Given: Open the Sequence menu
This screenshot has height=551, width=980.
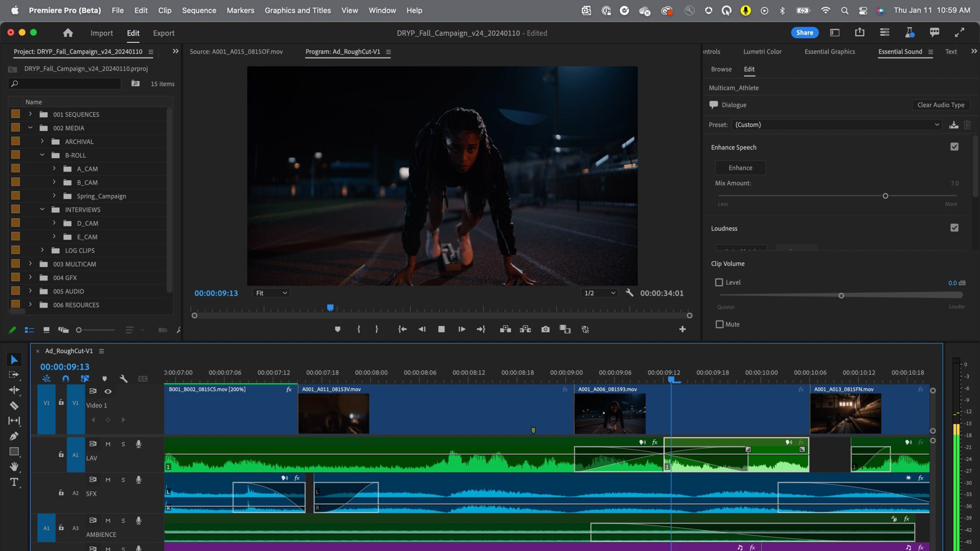Looking at the screenshot, I should (x=199, y=10).
